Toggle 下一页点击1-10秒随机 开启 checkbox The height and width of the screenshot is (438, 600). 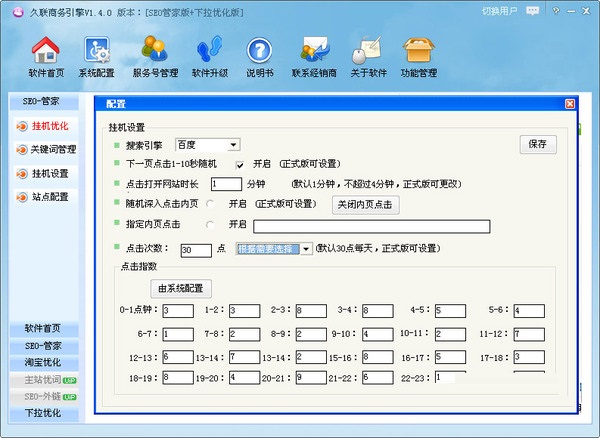click(x=240, y=165)
